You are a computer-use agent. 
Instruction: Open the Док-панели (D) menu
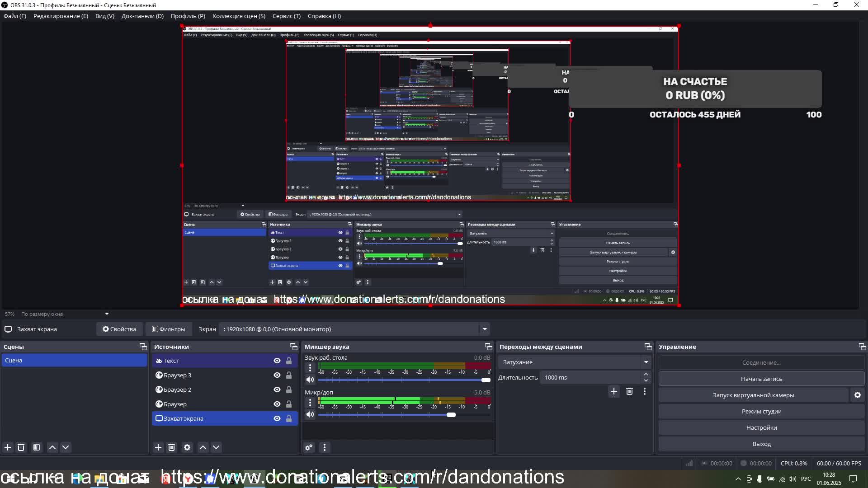(142, 16)
